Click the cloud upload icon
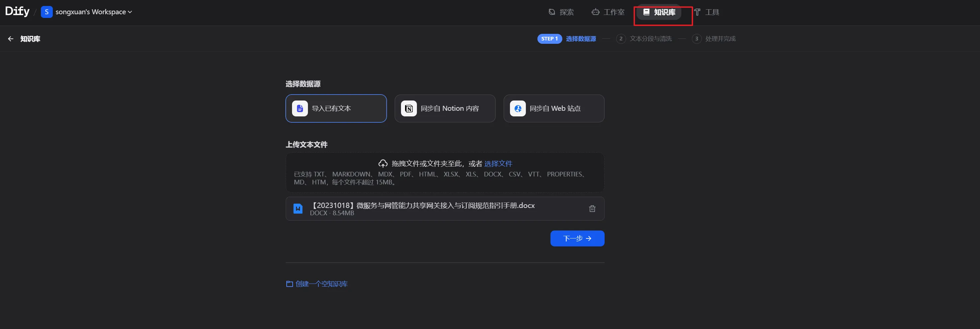Screen dimensions: 980x329 point(383,164)
